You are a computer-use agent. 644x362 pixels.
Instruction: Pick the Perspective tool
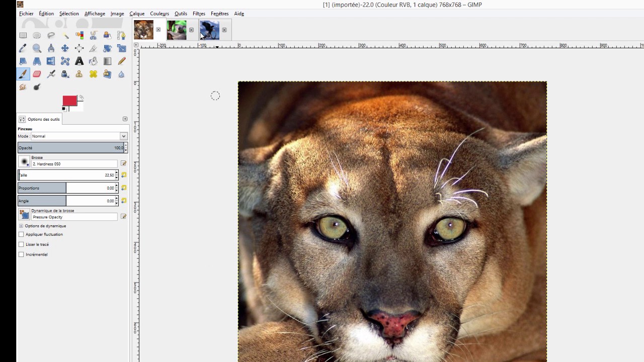tap(37, 61)
